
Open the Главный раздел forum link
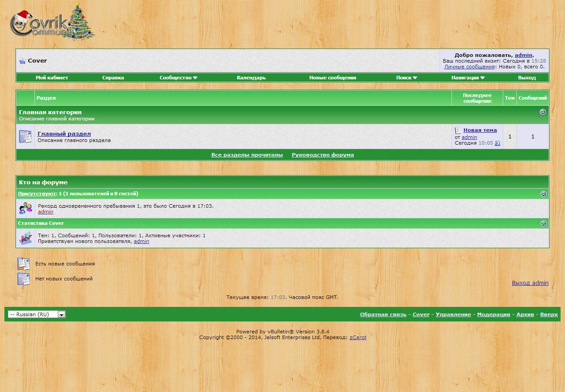point(64,134)
